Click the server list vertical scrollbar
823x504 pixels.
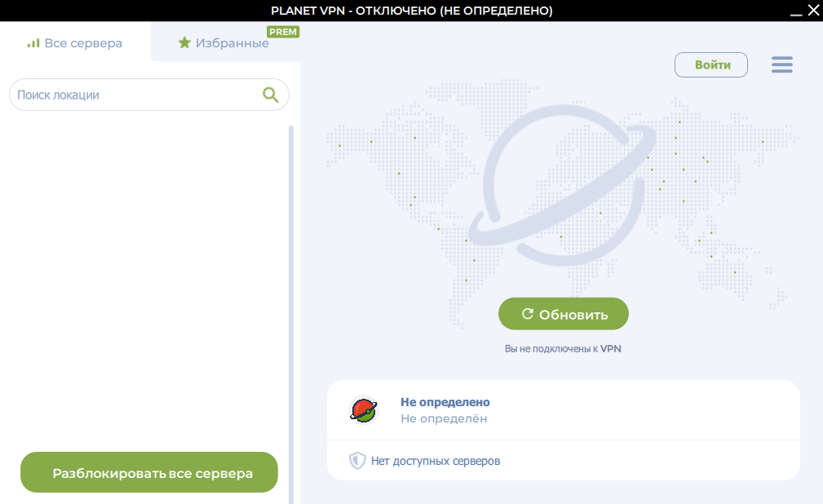[x=291, y=314]
